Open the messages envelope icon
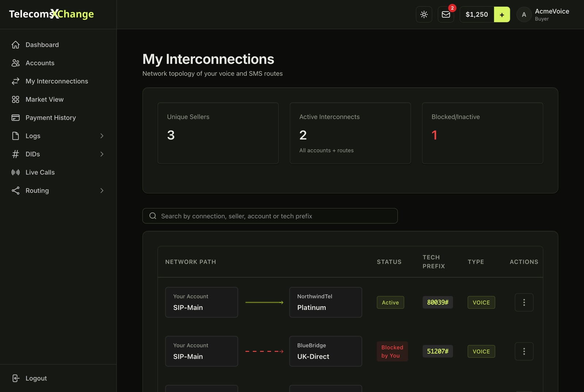This screenshot has height=392, width=584. click(446, 15)
